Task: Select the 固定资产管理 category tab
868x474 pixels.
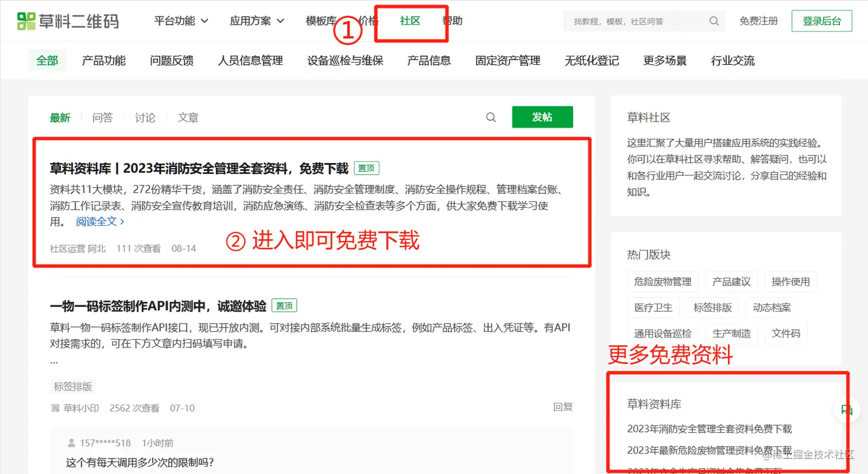Action: coord(507,60)
